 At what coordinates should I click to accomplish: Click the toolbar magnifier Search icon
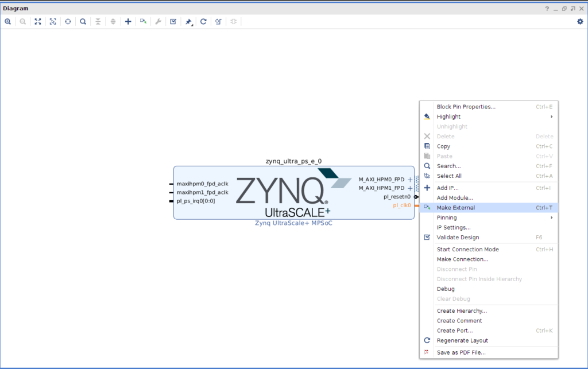point(83,21)
